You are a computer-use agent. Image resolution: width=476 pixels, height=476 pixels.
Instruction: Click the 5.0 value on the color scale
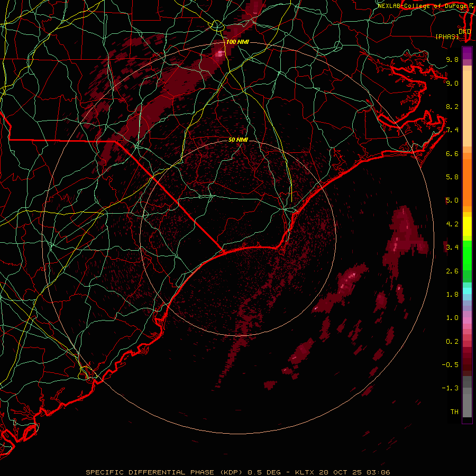[x=452, y=200]
